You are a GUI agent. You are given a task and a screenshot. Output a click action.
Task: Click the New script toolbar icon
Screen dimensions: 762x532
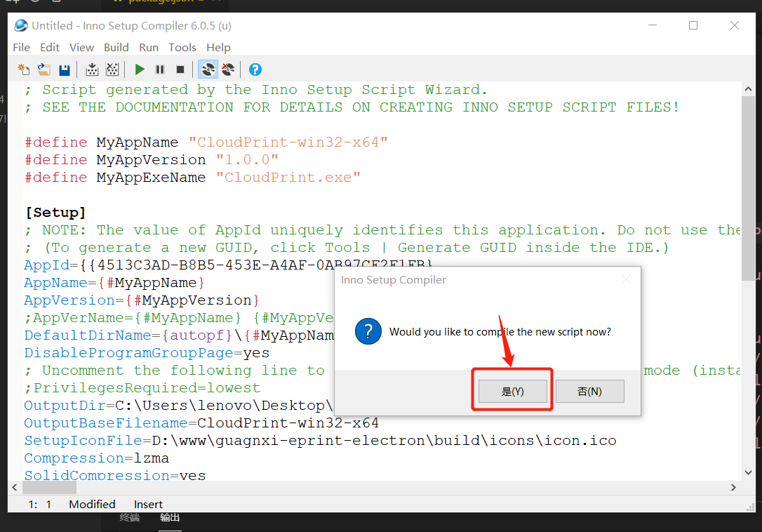(x=24, y=69)
